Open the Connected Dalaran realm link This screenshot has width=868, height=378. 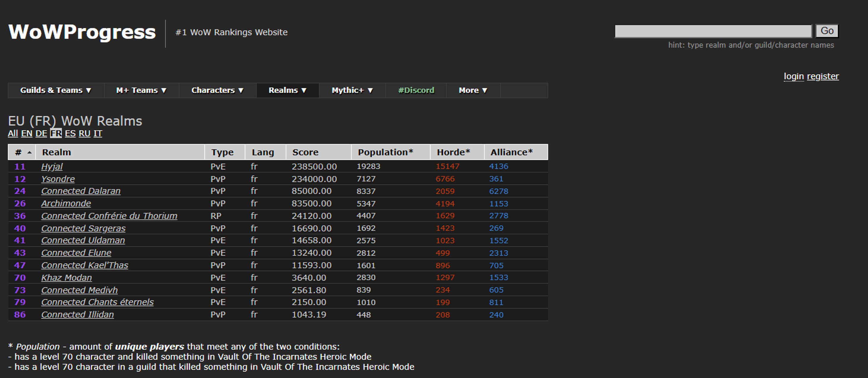(81, 191)
